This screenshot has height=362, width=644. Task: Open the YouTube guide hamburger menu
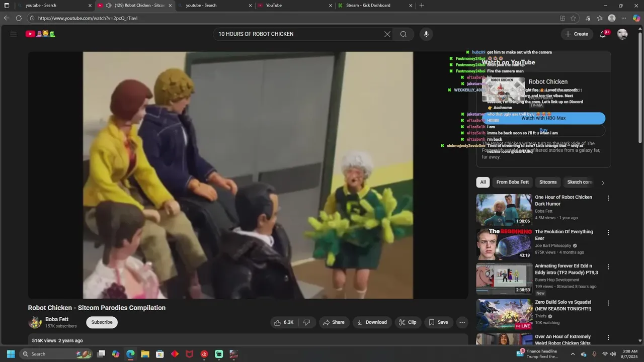tap(14, 34)
